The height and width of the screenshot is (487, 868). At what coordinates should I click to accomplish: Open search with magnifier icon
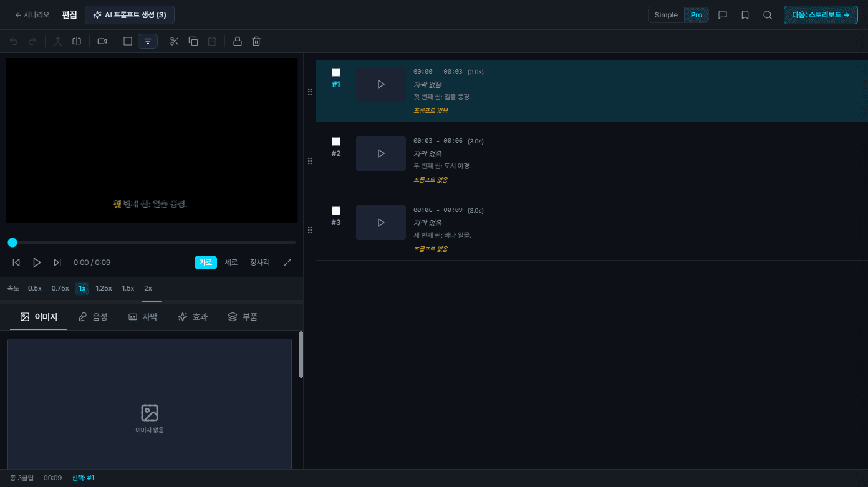tap(768, 15)
